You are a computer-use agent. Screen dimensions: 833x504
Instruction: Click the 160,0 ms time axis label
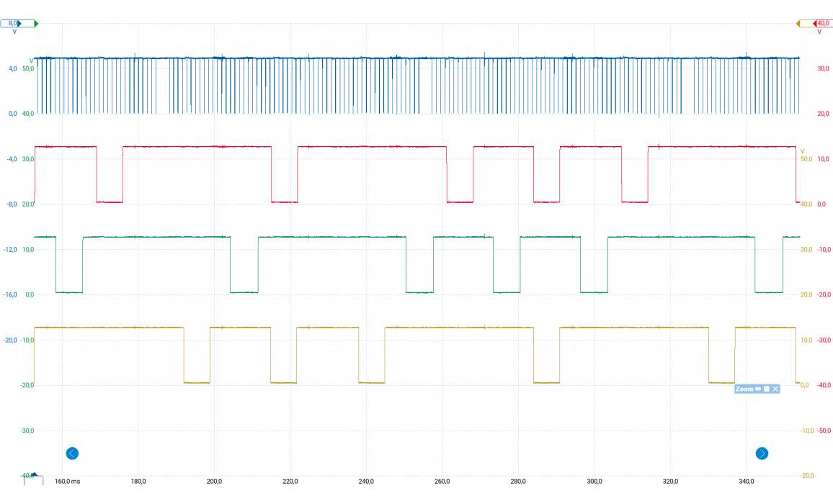(67, 481)
